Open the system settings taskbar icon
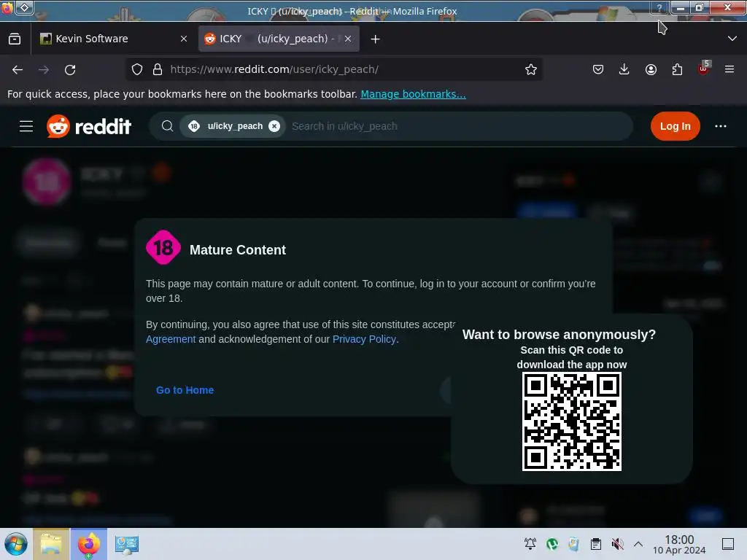 (126, 544)
